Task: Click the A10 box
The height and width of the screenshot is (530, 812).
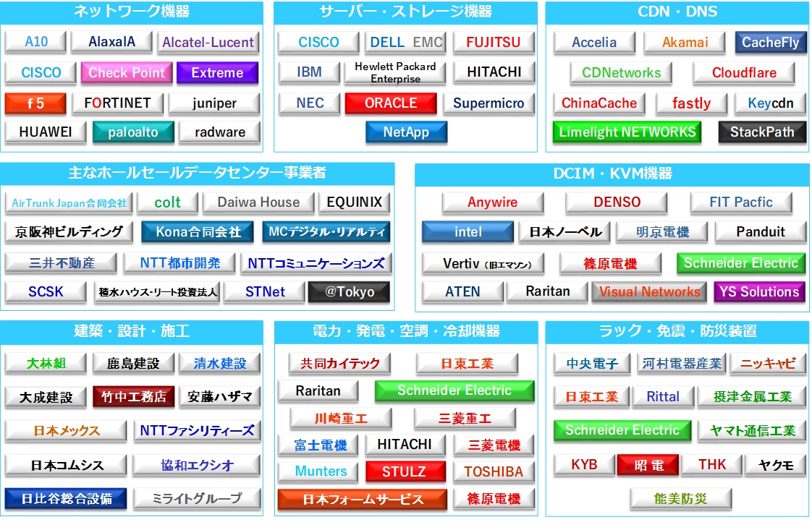Action: click(35, 42)
